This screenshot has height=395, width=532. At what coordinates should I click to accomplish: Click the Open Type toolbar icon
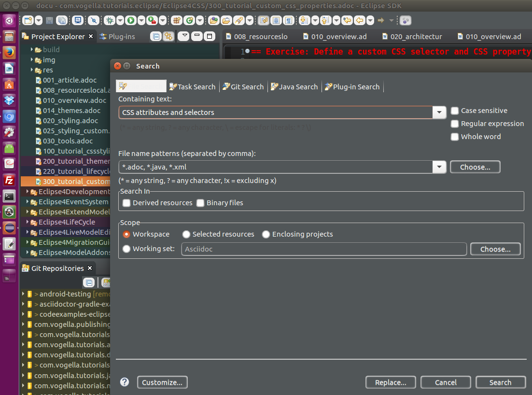pos(214,20)
